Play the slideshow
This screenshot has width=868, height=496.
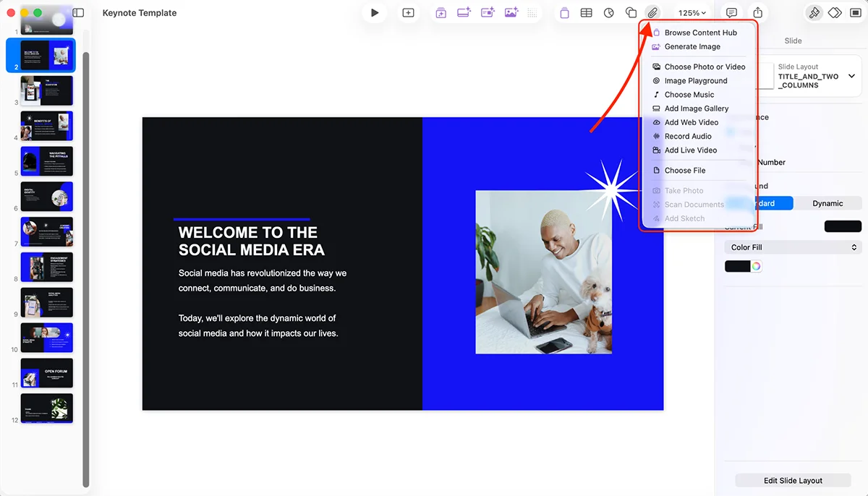[375, 13]
